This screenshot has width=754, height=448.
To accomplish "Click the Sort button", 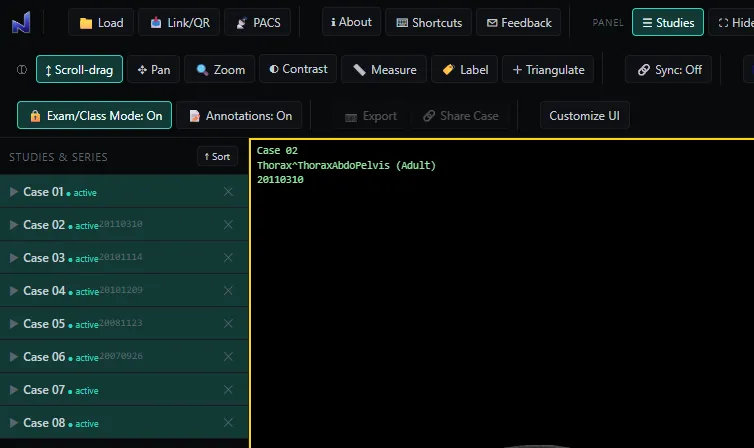I will (x=217, y=156).
